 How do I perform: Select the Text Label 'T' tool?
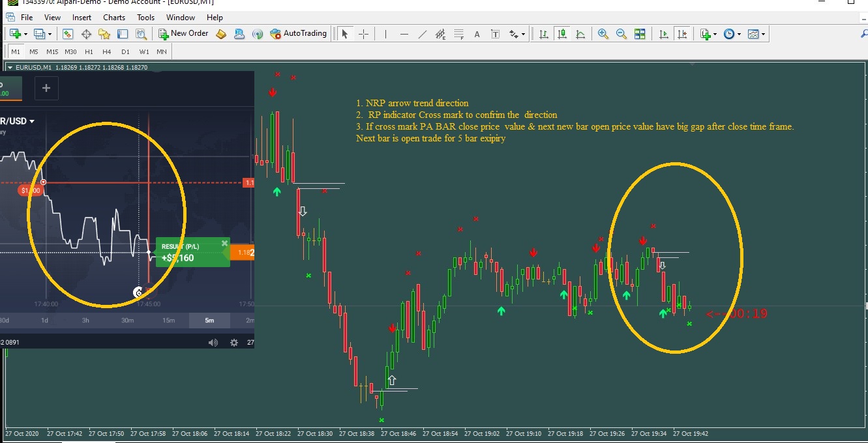coord(496,34)
